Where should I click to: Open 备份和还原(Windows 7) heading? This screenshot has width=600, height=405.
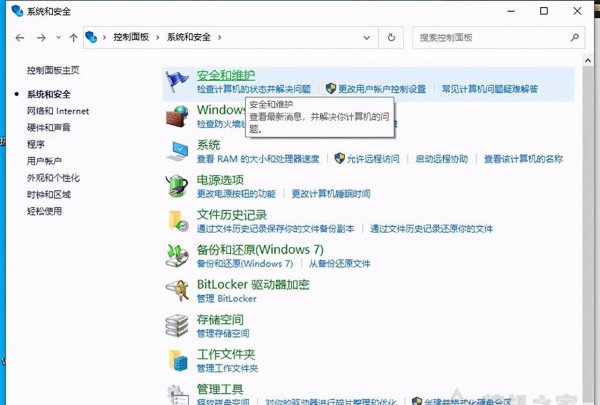pos(260,250)
